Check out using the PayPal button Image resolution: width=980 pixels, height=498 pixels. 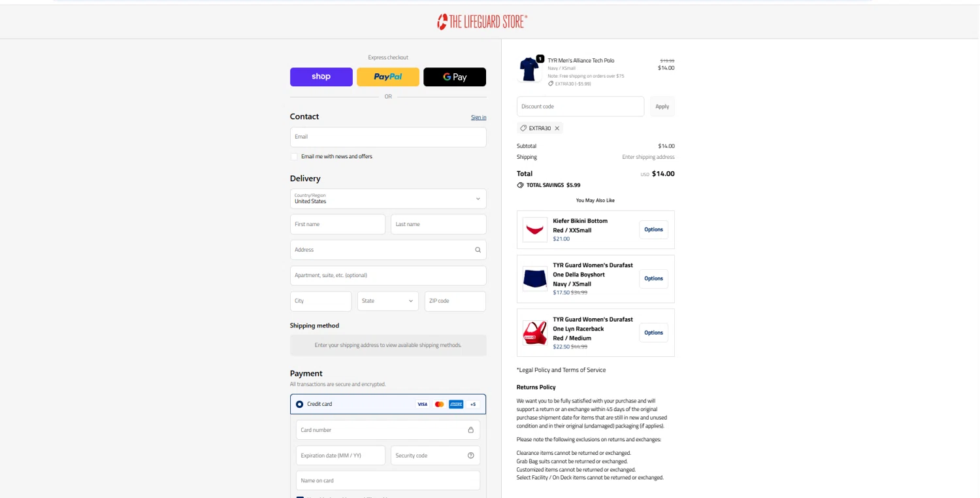[388, 76]
